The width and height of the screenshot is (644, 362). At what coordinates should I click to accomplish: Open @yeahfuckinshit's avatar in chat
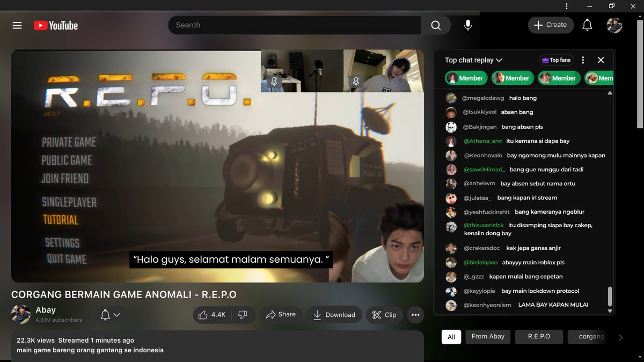coord(451,212)
